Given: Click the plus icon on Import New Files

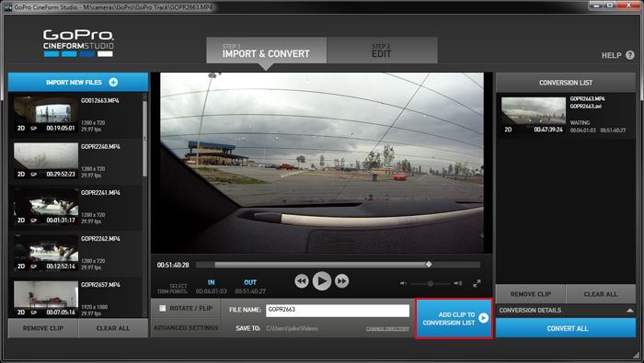Looking at the screenshot, I should 113,83.
